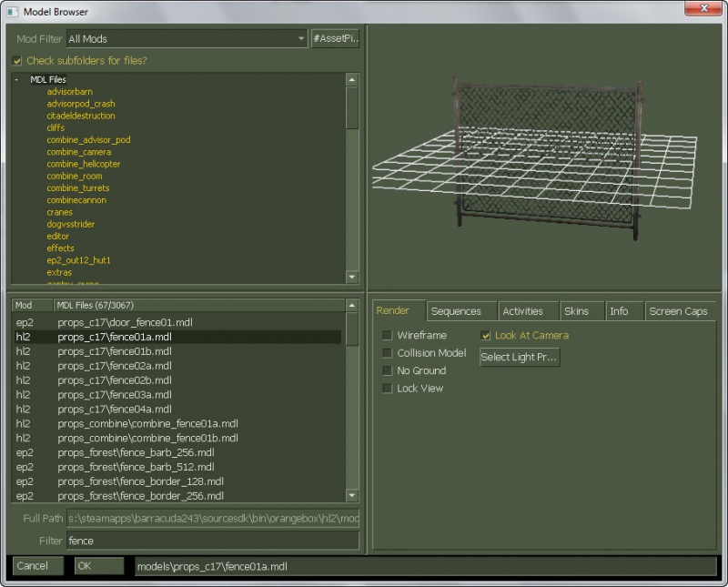728x587 pixels.
Task: Click the Filter field containing fence
Action: click(213, 541)
